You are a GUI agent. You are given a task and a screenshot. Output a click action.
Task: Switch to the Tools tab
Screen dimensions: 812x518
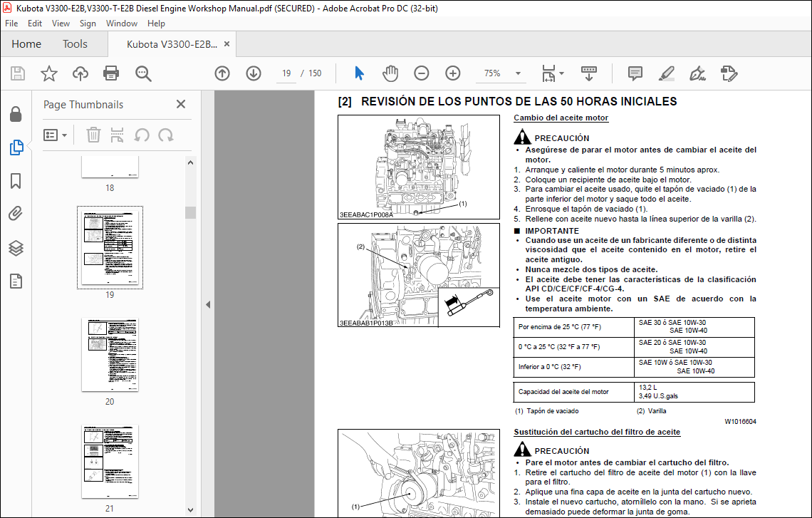(75, 44)
